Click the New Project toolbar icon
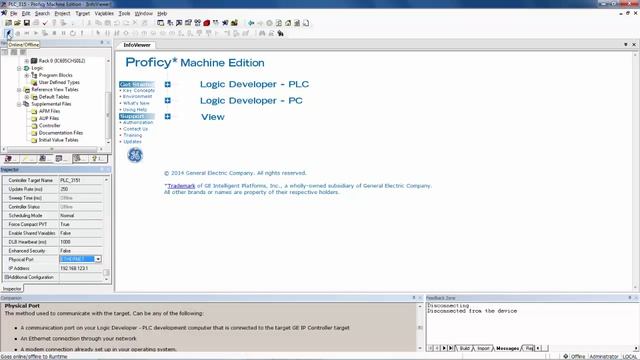Image resolution: width=640 pixels, height=360 pixels. [8, 23]
